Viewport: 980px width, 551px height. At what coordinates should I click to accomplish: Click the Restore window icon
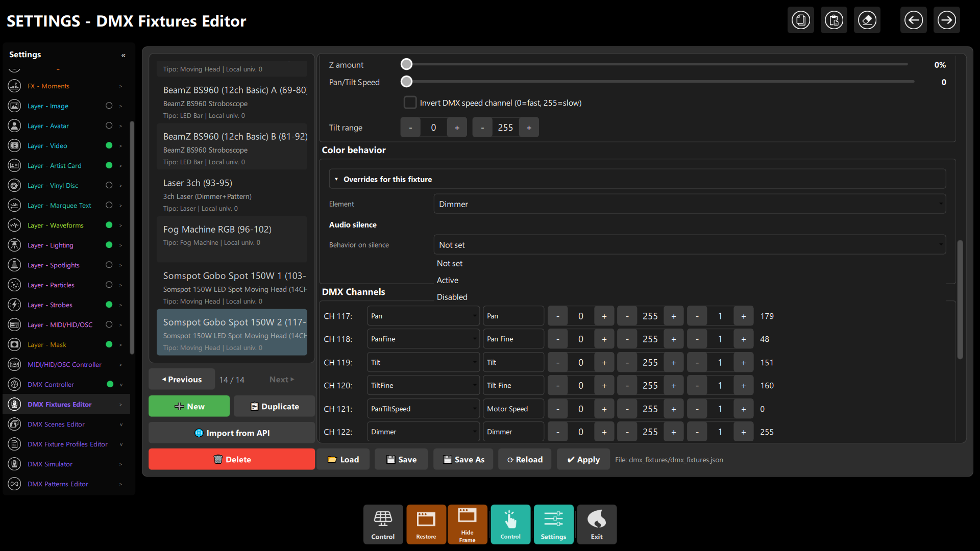426,524
